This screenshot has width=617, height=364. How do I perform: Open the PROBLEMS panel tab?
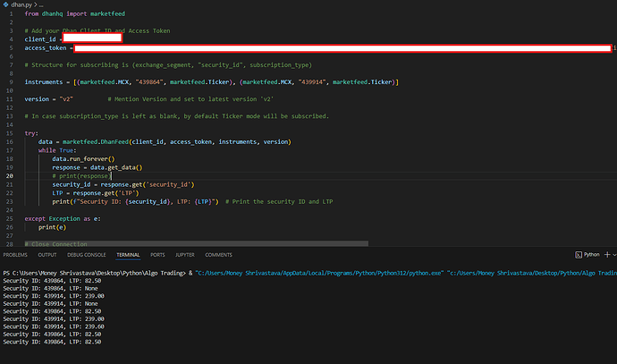[15, 255]
